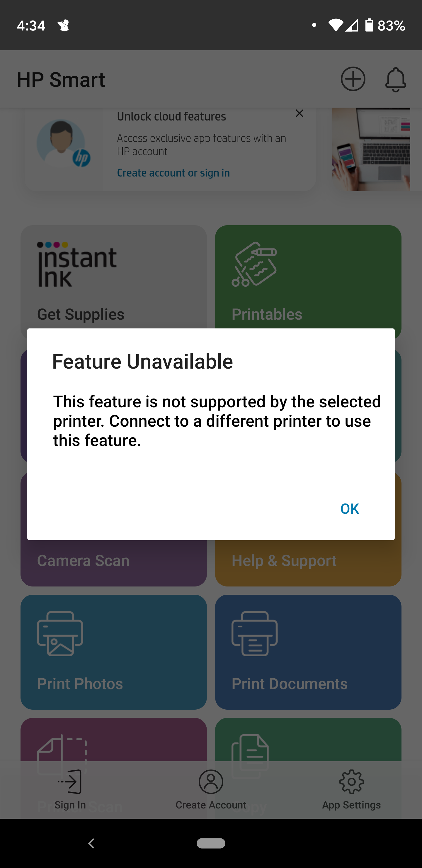Open the add printer plus icon

click(353, 79)
